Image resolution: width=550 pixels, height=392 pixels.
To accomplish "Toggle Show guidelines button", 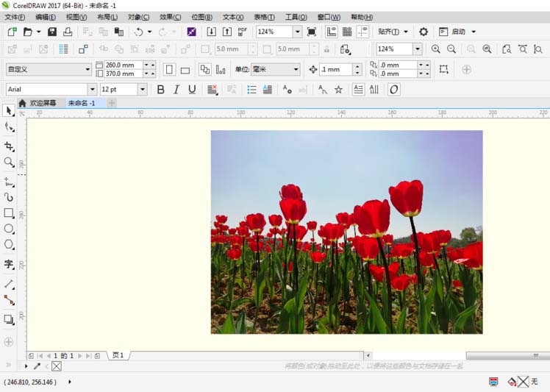I will [362, 32].
